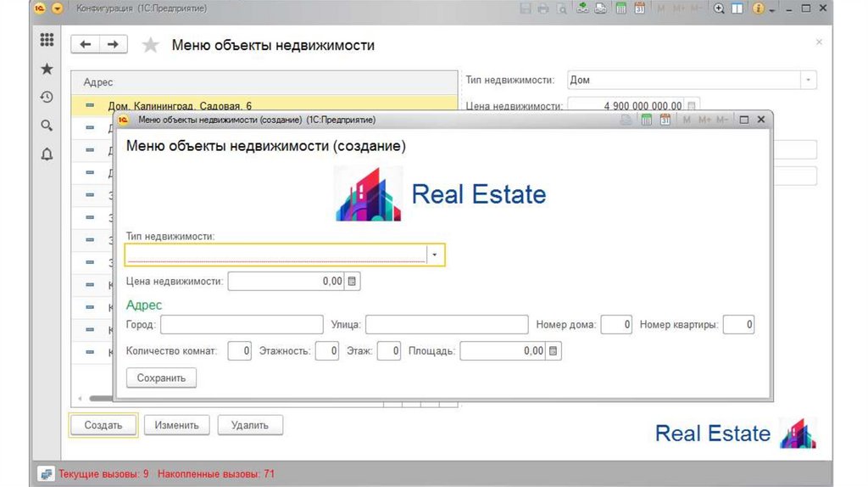Screen dimensions: 868x487
Task: Click the search magnifier in left sidebar
Action: tap(47, 126)
